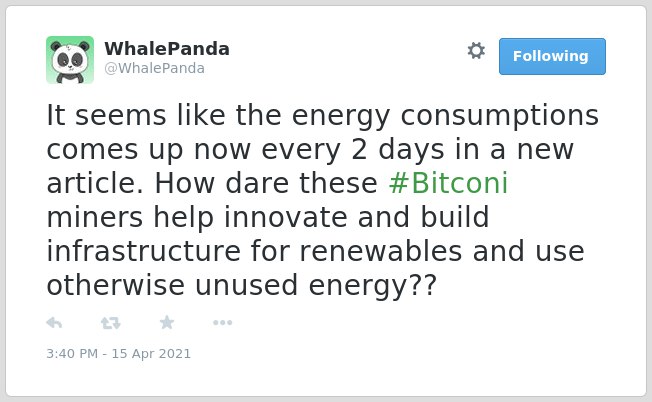Select the tweet text about energy consumptions
Screen dimensions: 652x402
pyautogui.click(x=322, y=200)
